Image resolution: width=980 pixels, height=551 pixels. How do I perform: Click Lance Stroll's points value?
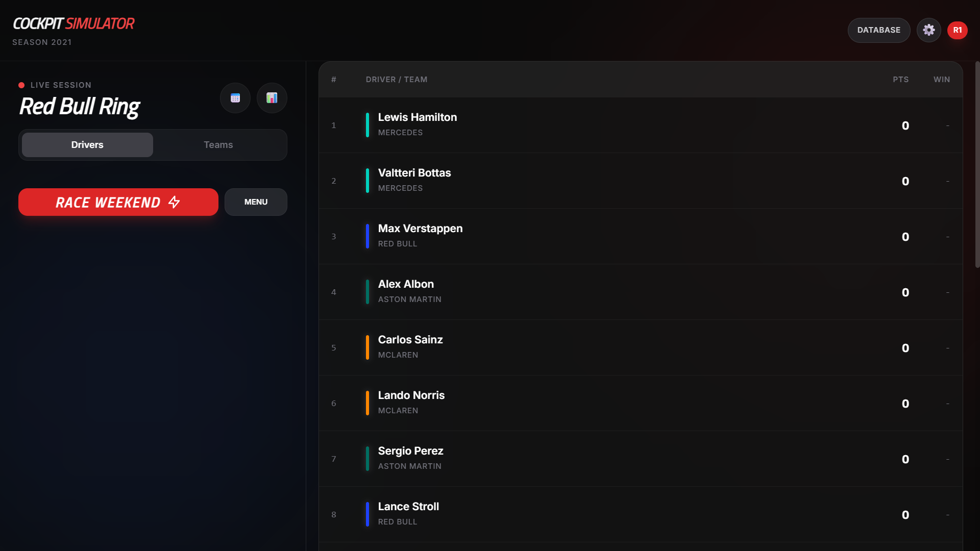tap(905, 515)
